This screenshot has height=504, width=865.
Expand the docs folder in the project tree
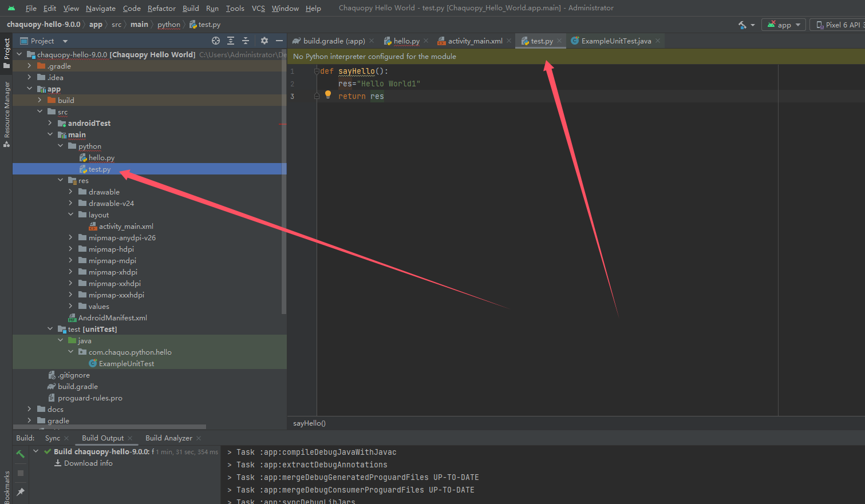[x=29, y=408]
